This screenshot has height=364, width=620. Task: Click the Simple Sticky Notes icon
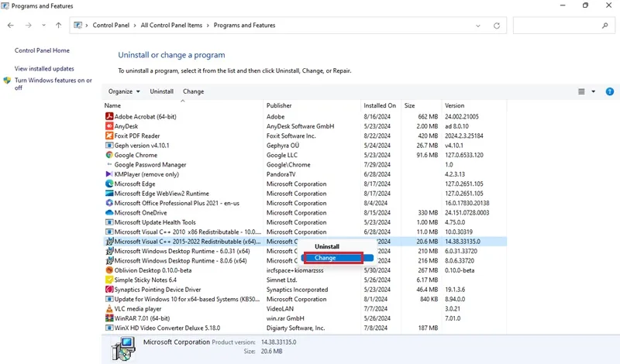click(x=109, y=280)
